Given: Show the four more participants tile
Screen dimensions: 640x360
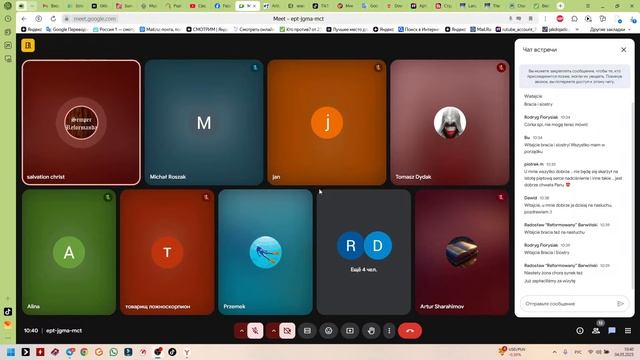Looking at the screenshot, I should pyautogui.click(x=364, y=252).
